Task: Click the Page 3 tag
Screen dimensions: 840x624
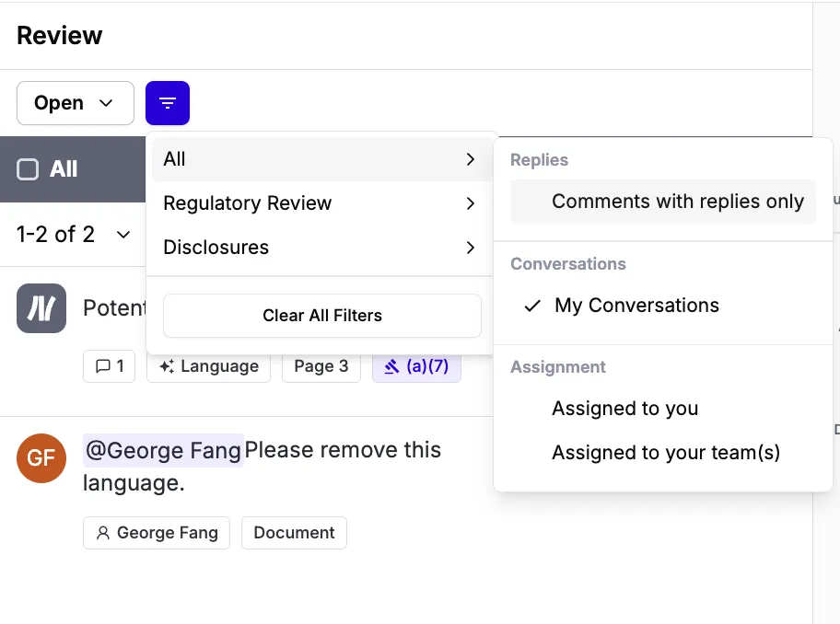Action: tap(321, 366)
